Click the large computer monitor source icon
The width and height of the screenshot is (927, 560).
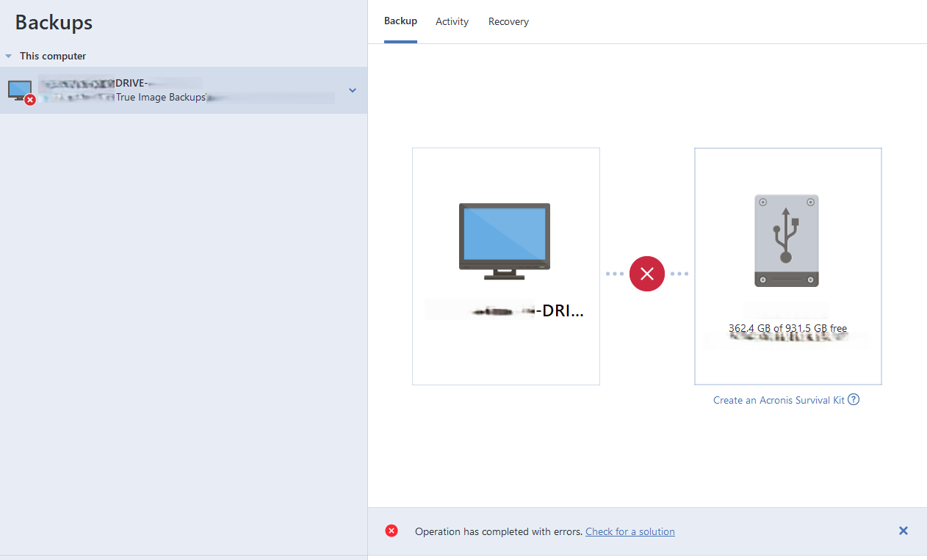505,241
